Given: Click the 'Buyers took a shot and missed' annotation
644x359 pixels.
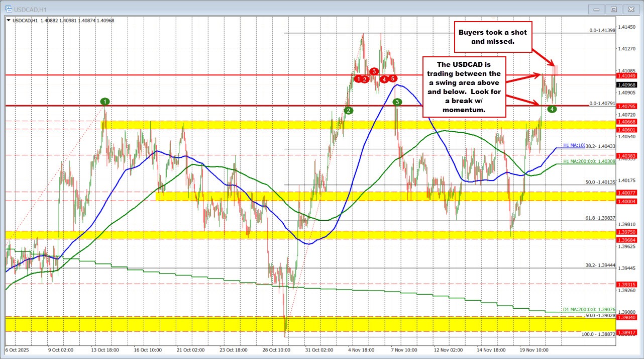Looking at the screenshot, I should click(492, 38).
